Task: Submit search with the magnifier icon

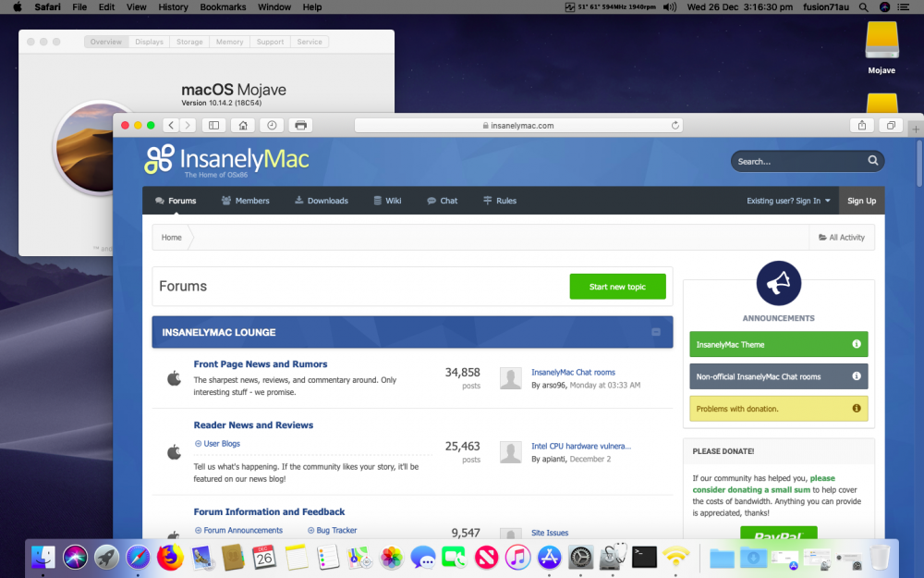Action: pos(873,160)
